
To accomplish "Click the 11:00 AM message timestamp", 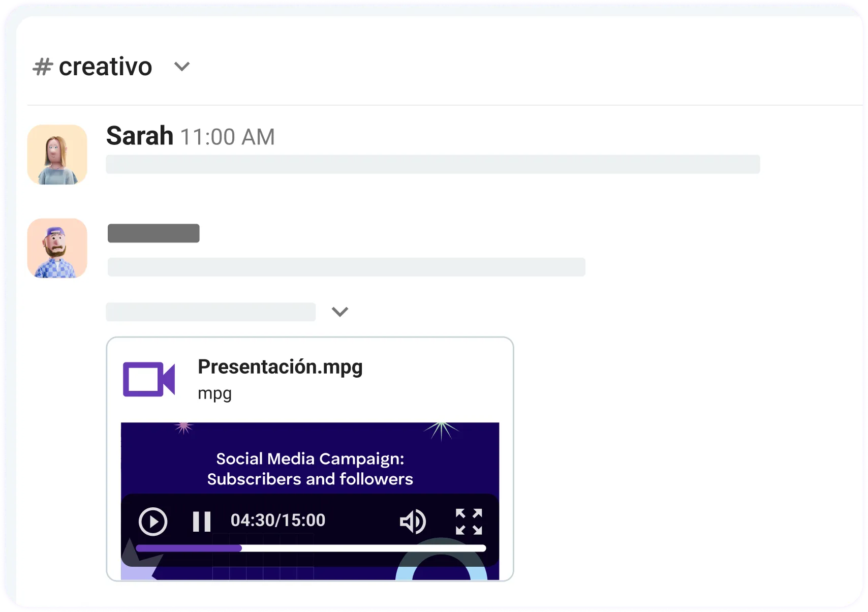I will (x=227, y=137).
